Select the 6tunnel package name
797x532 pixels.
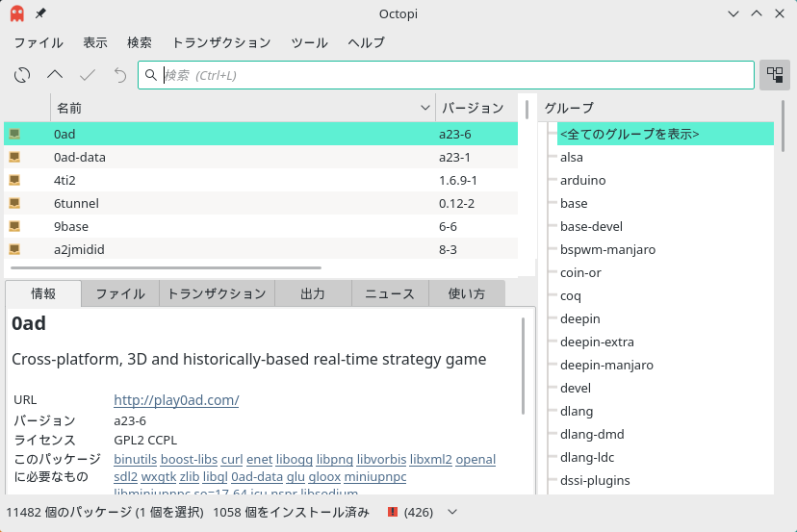click(x=76, y=203)
